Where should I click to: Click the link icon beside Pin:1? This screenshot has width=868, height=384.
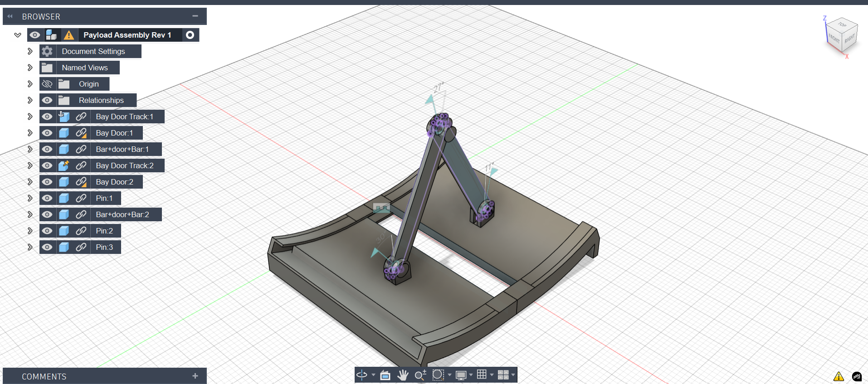coord(81,198)
